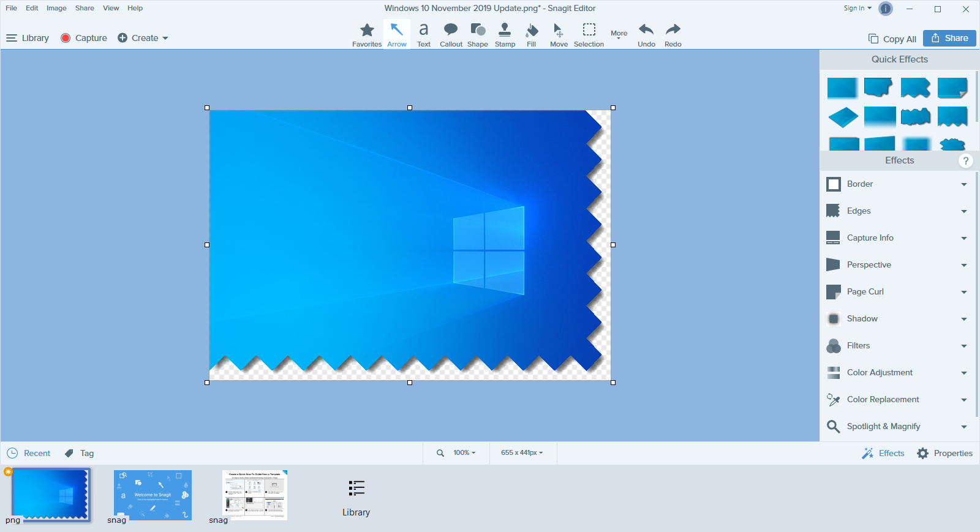
Task: Expand the Page Curl effect options
Action: (x=964, y=292)
